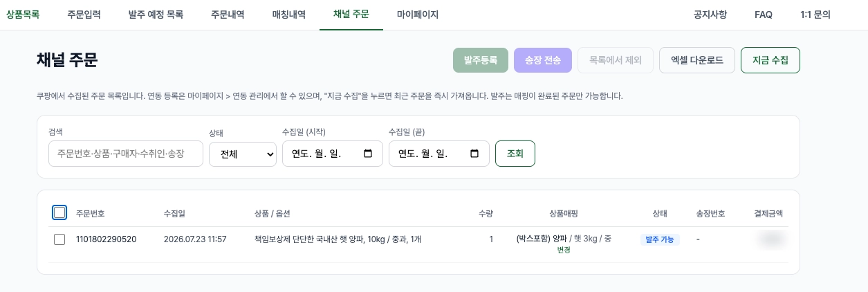Viewport: 868px width, 292px height.
Task: Click the 송장 전송 button
Action: tap(543, 60)
